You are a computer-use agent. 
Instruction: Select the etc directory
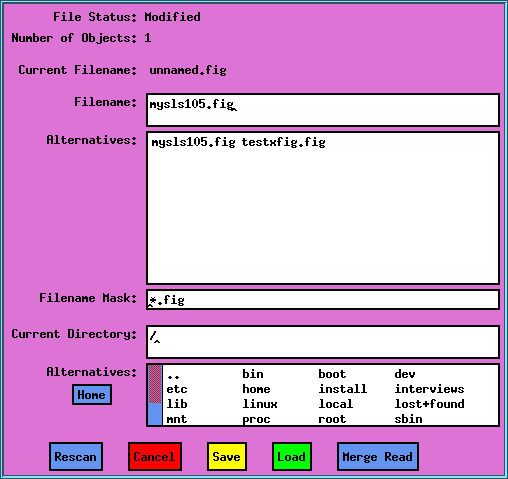(x=177, y=389)
